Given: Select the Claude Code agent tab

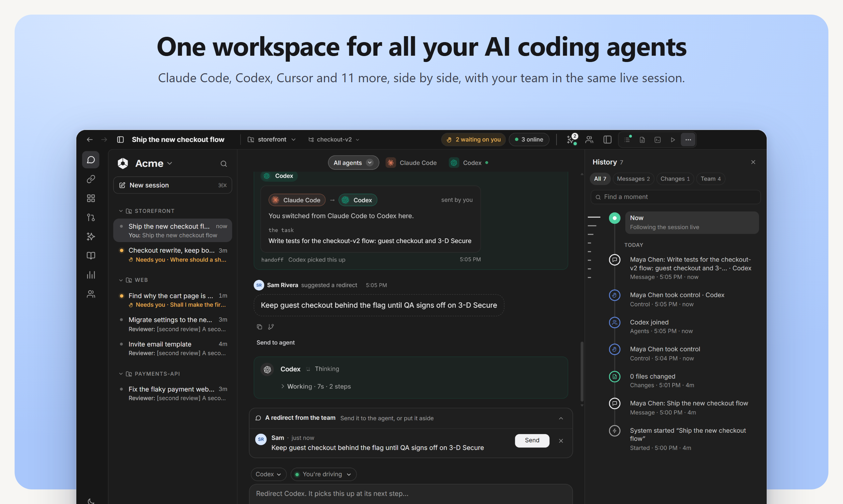Looking at the screenshot, I should tap(411, 163).
